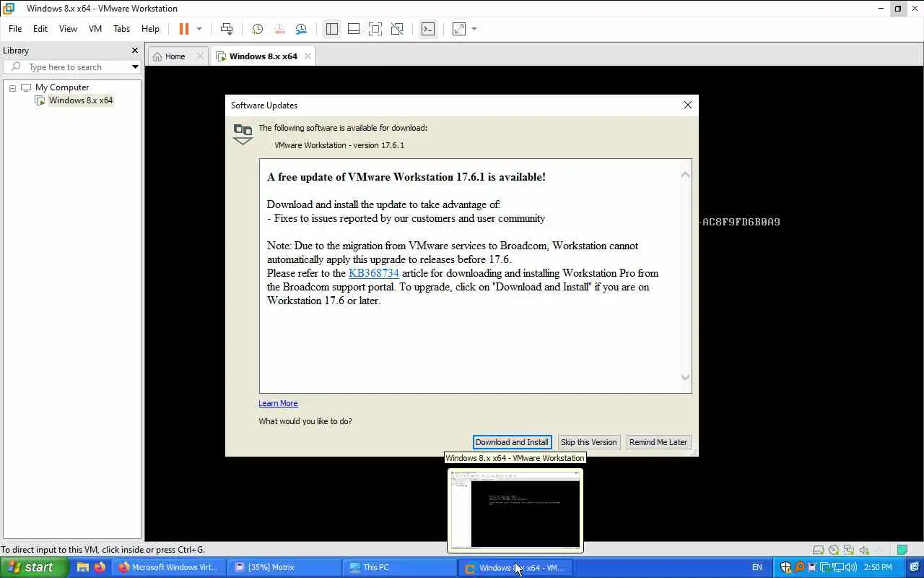The image size is (924, 578).
Task: Click the network adapter status bar icon
Action: click(x=850, y=550)
